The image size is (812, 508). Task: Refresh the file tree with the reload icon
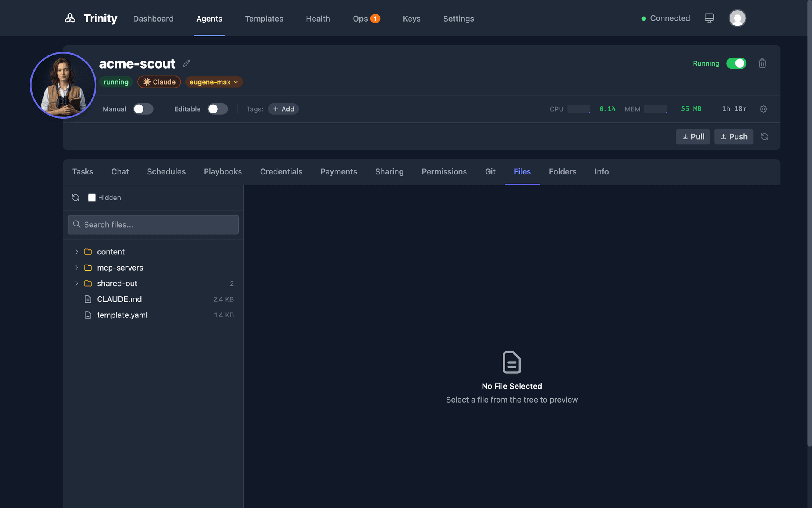pyautogui.click(x=75, y=197)
